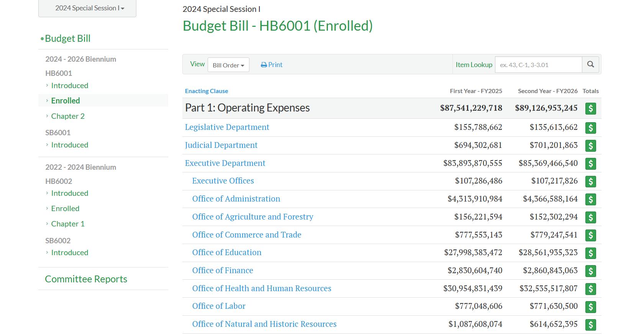The width and height of the screenshot is (644, 336).
Task: Show totals for Office of Labor row
Action: (x=590, y=306)
